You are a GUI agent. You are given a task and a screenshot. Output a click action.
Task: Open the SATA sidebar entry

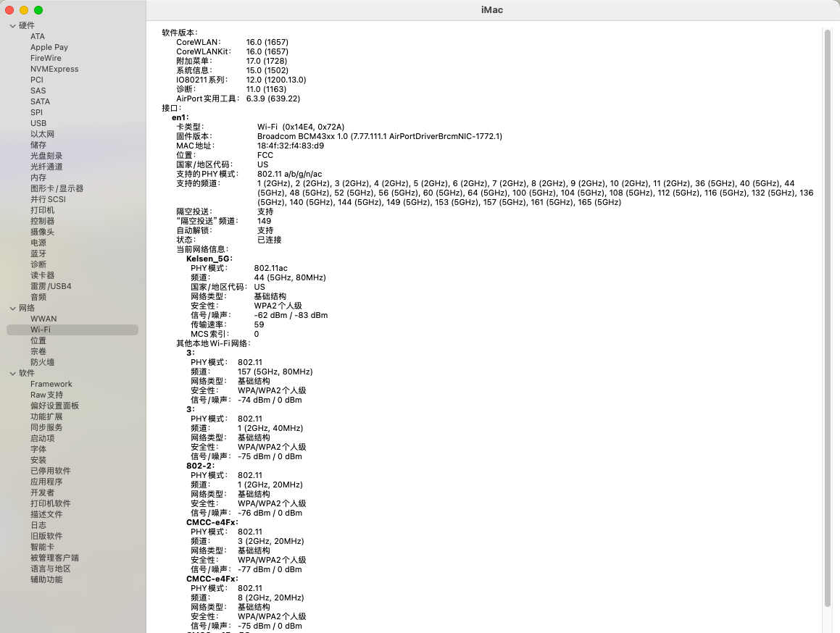click(40, 101)
